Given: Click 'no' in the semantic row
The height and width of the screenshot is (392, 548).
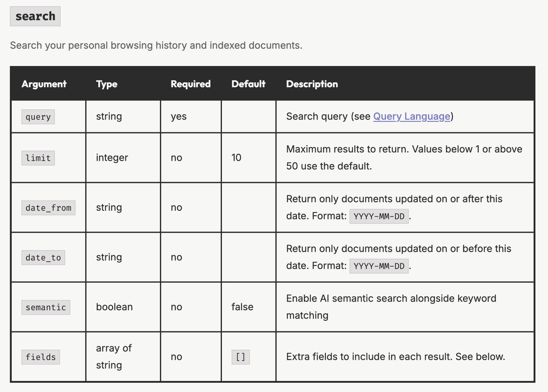Looking at the screenshot, I should (x=176, y=307).
